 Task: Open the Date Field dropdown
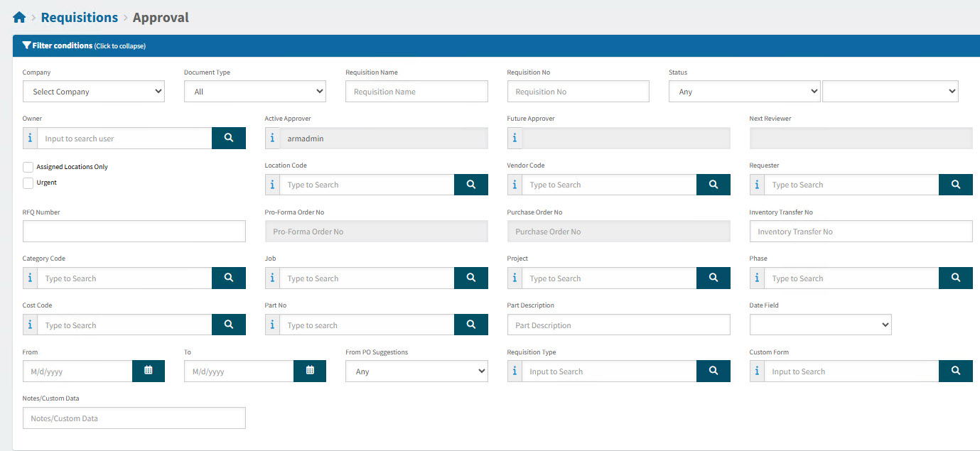[x=820, y=325]
